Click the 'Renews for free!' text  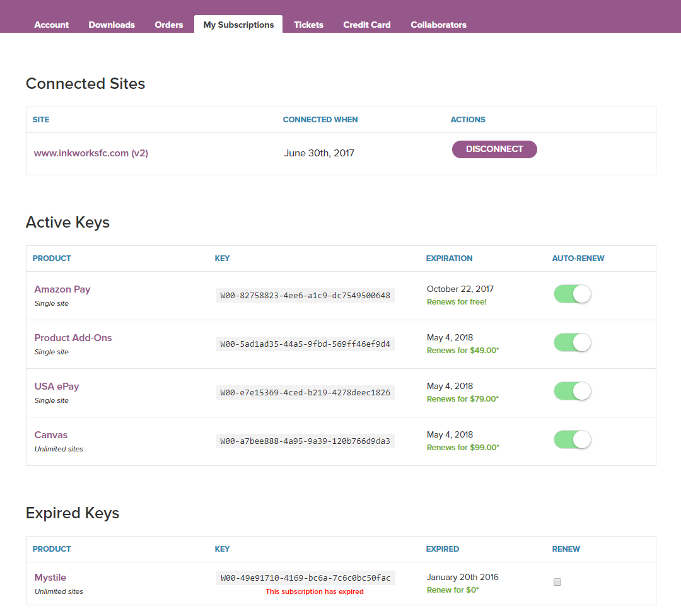click(x=457, y=302)
